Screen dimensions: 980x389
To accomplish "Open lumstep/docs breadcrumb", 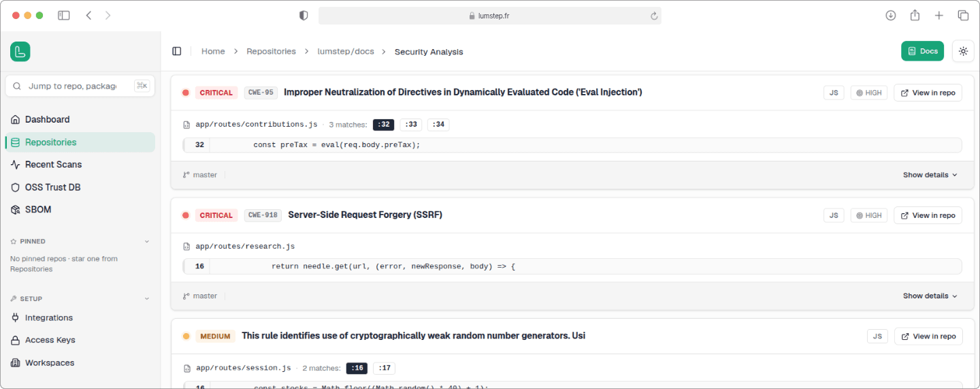I will (346, 51).
